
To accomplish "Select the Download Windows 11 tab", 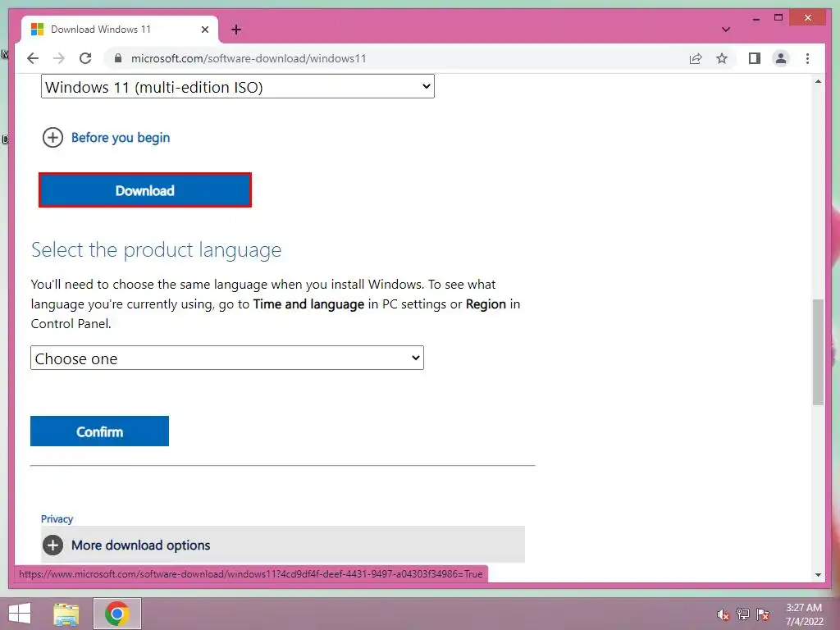I will point(120,30).
